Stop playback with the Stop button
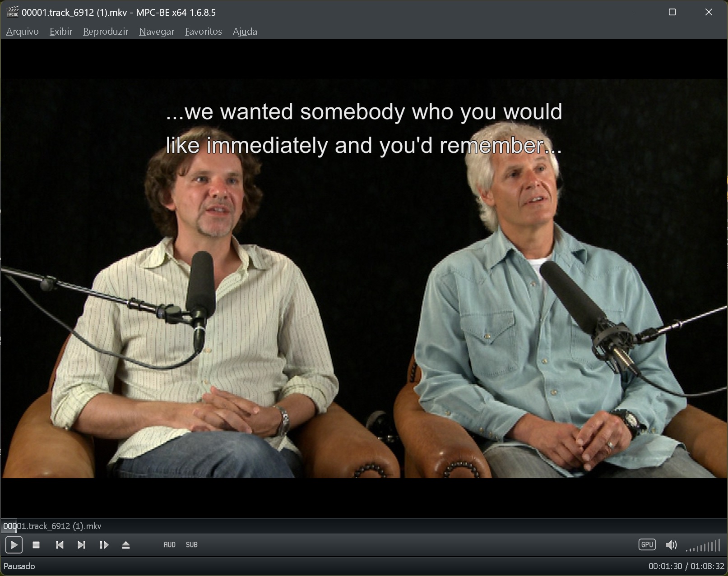 click(x=36, y=545)
